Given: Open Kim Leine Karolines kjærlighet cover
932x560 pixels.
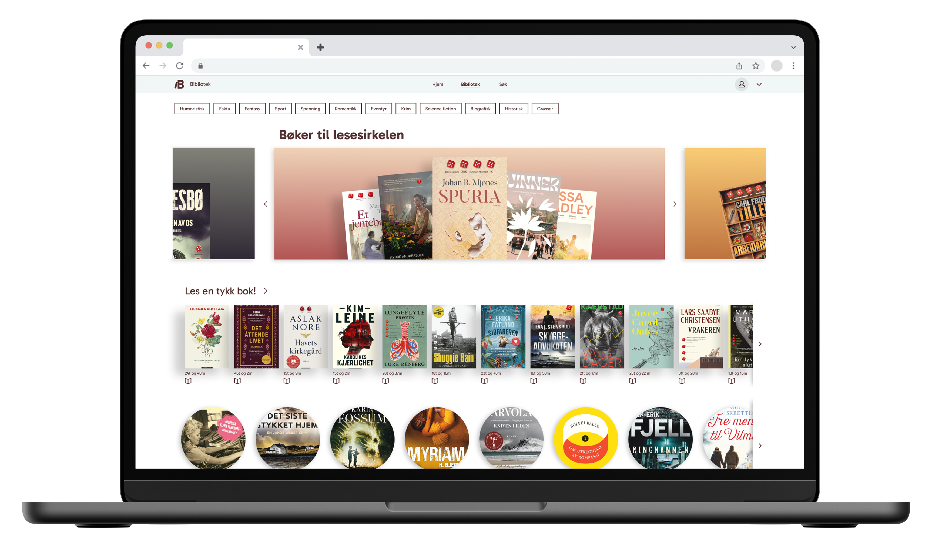Looking at the screenshot, I should (355, 336).
